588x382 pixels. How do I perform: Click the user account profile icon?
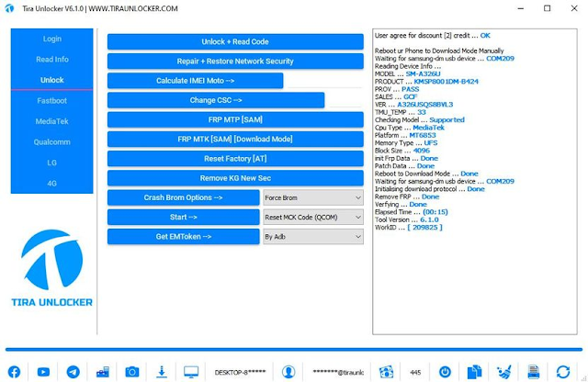pyautogui.click(x=288, y=372)
